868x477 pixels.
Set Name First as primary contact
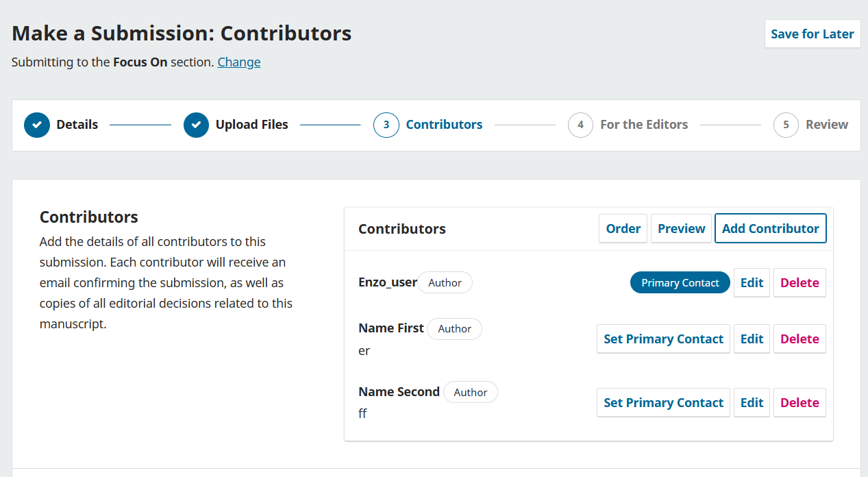[x=663, y=339]
